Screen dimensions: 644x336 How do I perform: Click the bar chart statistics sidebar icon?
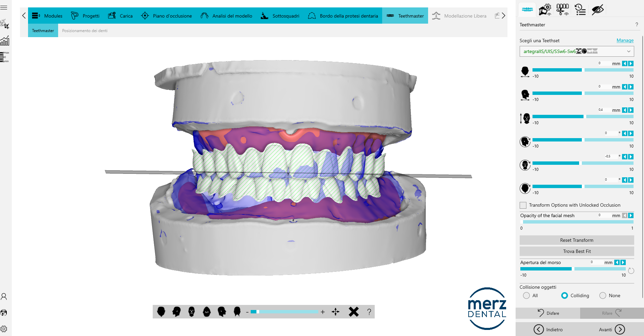point(5,41)
